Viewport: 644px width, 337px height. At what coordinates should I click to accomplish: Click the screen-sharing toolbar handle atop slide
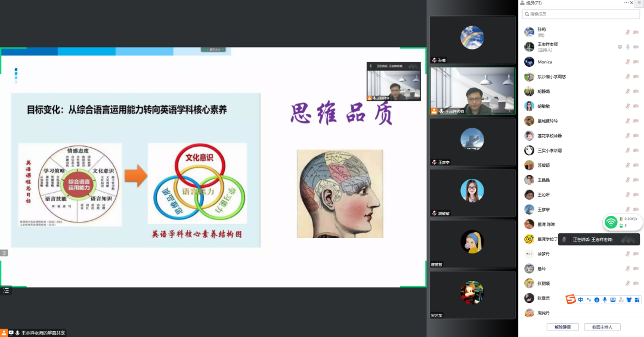tap(213, 50)
